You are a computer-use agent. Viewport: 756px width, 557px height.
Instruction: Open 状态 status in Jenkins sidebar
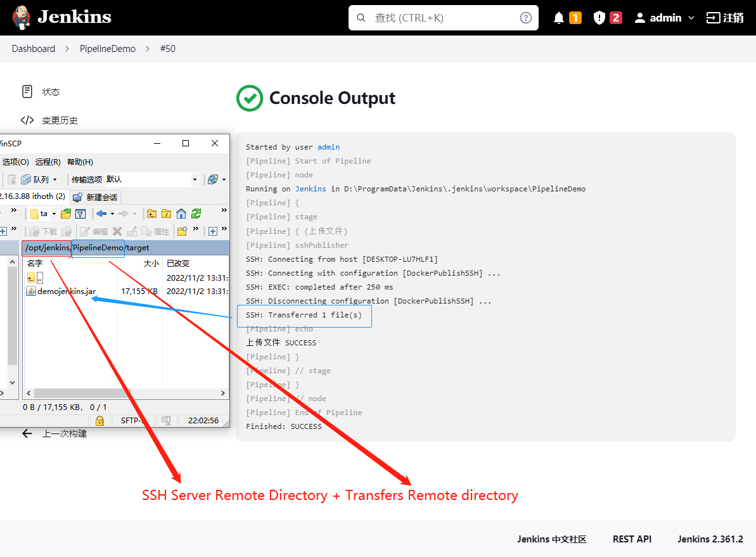(41, 92)
